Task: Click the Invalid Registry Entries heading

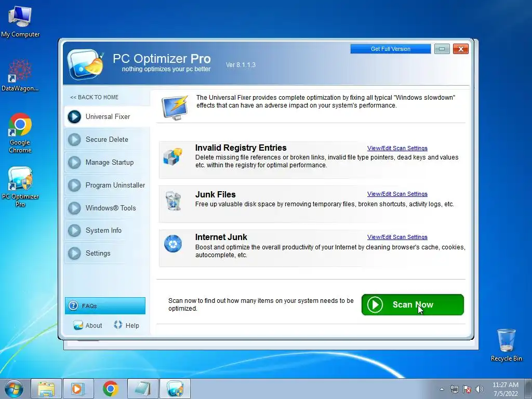Action: pyautogui.click(x=241, y=148)
